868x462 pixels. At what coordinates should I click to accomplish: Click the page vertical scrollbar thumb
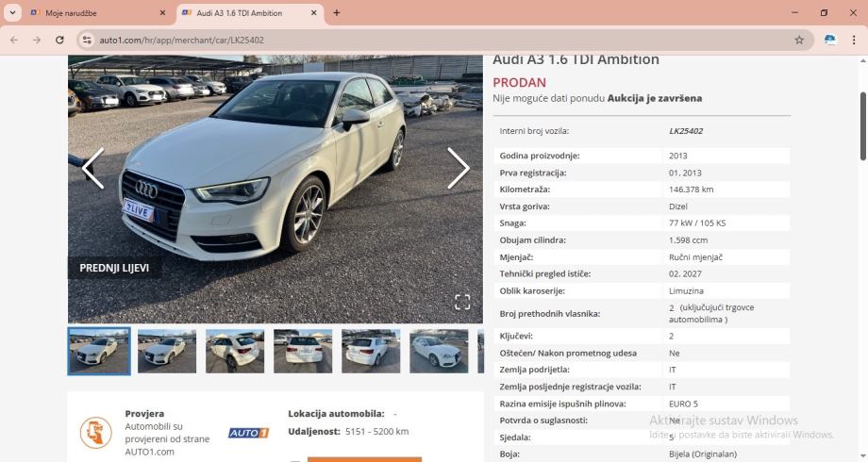(x=862, y=125)
